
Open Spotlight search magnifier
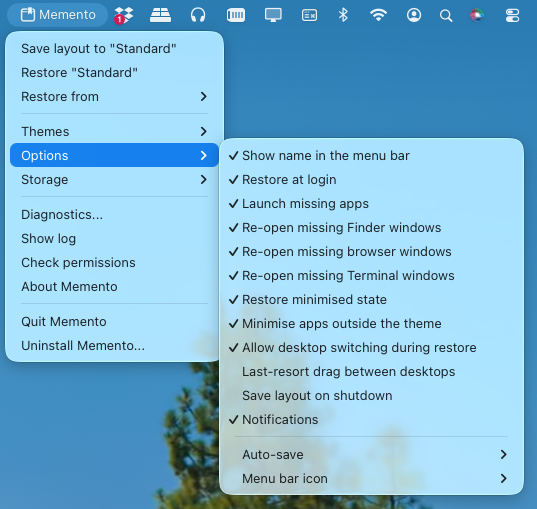[446, 15]
